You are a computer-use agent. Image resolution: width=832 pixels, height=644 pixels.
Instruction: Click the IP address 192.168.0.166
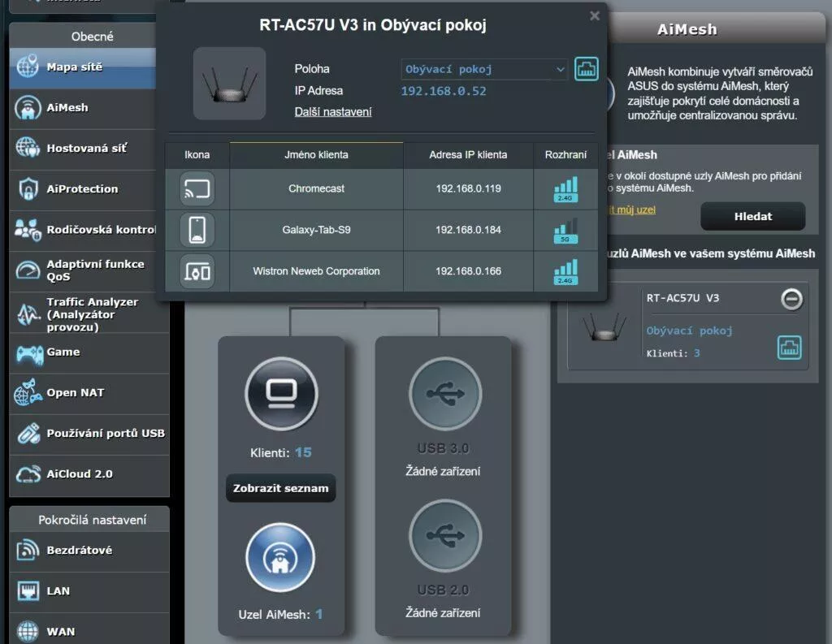tap(469, 271)
